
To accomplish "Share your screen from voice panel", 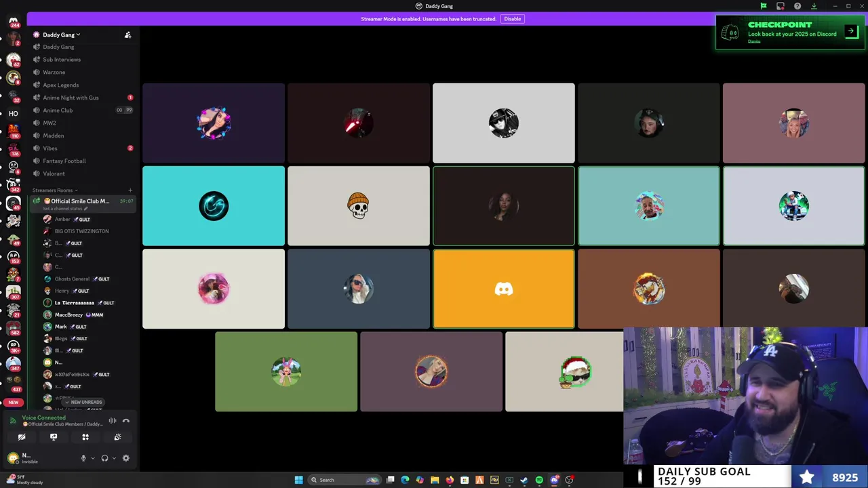I will coord(54,437).
